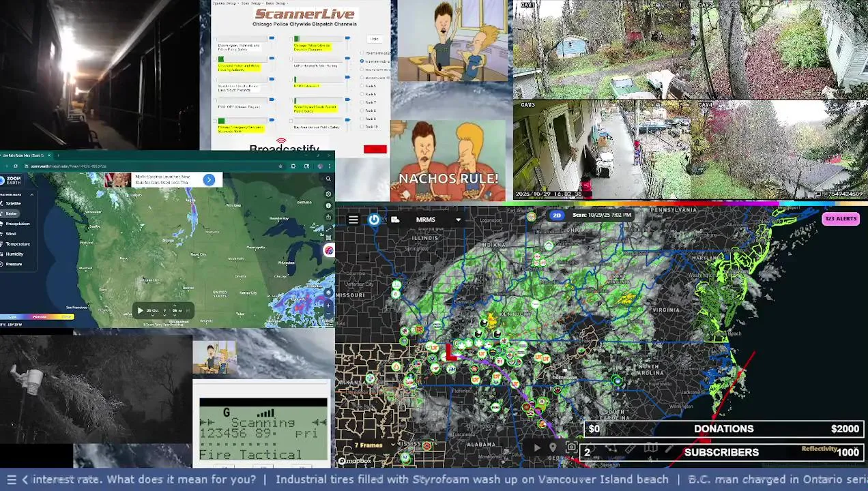Select the Bank 7 radio button
The width and height of the screenshot is (868, 491).
tap(362, 102)
